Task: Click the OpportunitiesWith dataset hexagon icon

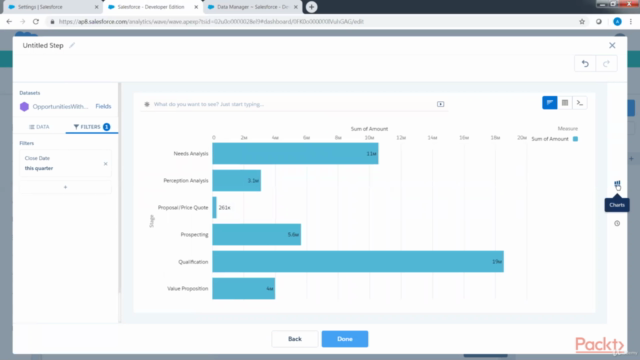Action: coord(24,107)
